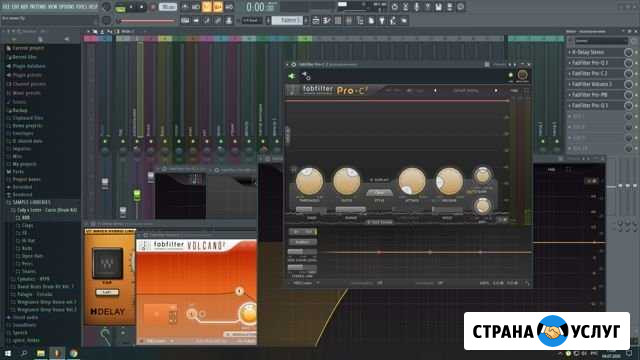Click Pro-C 2 Release knob
Viewport: 640px width, 360px height.
pyautogui.click(x=449, y=181)
